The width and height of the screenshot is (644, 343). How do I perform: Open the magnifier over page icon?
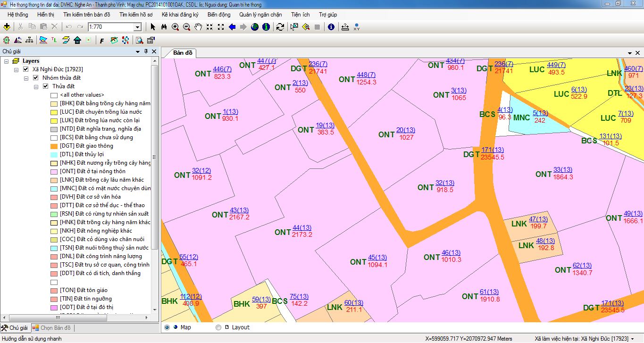click(140, 40)
